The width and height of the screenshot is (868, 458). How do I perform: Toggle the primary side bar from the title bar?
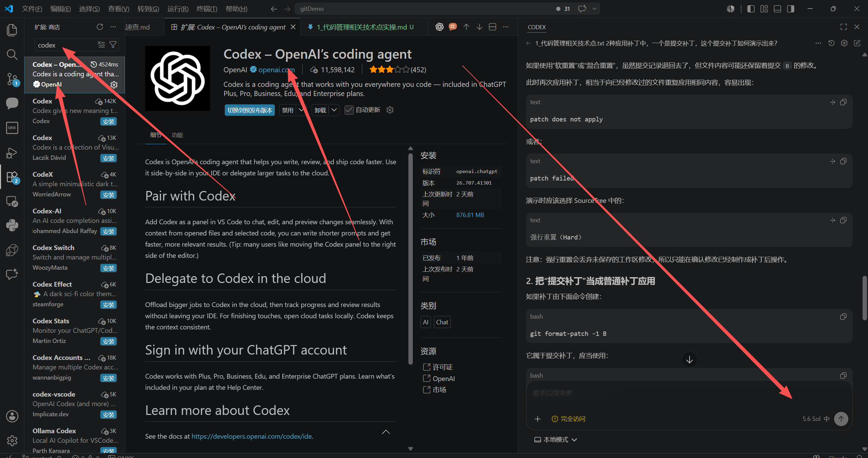coord(751,9)
